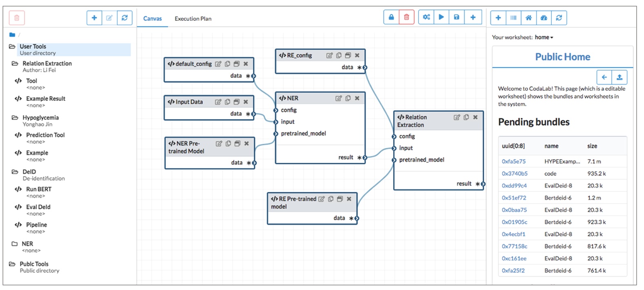Open bundle link 0xfa5e75
This screenshot has height=290, width=644.
(513, 162)
